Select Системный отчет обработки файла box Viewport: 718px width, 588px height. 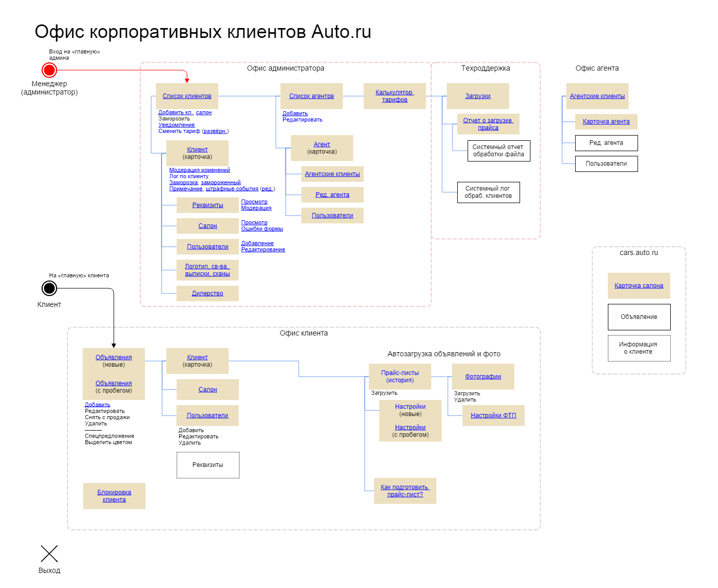pos(499,151)
